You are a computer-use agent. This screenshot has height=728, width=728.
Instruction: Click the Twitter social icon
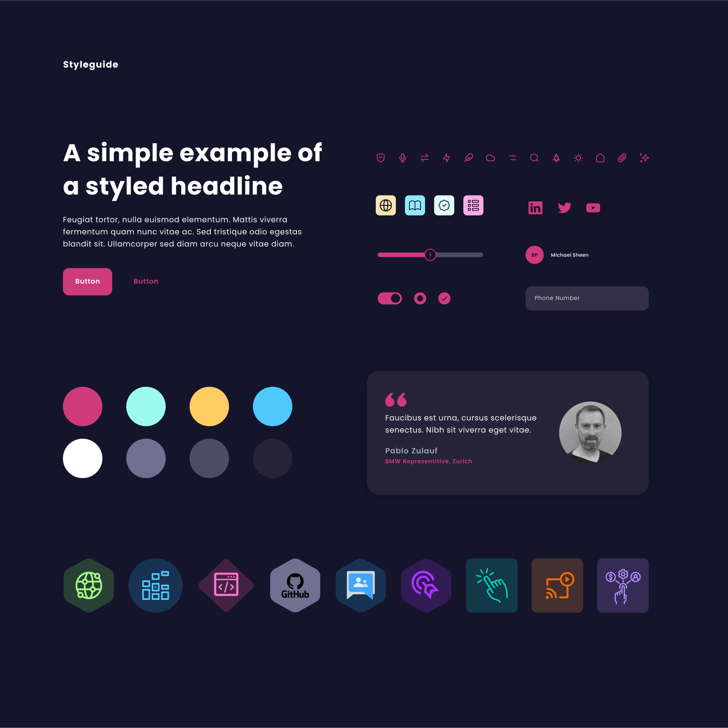(x=565, y=208)
